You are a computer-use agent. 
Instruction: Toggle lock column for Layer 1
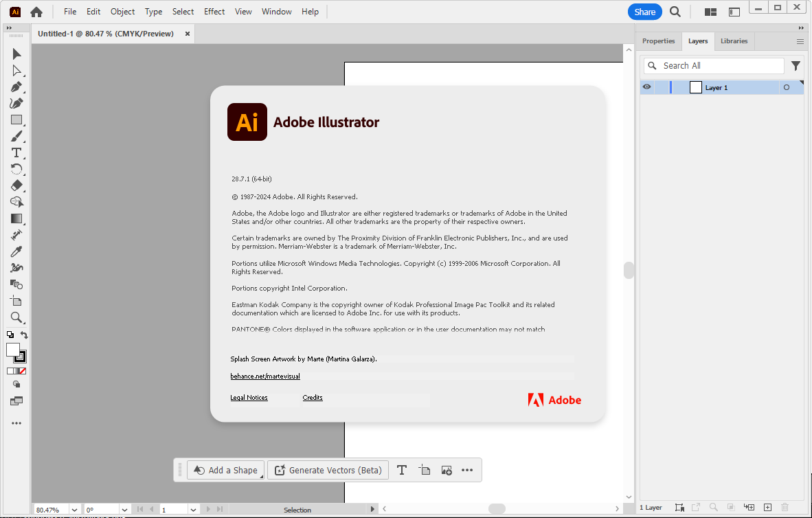pos(662,87)
